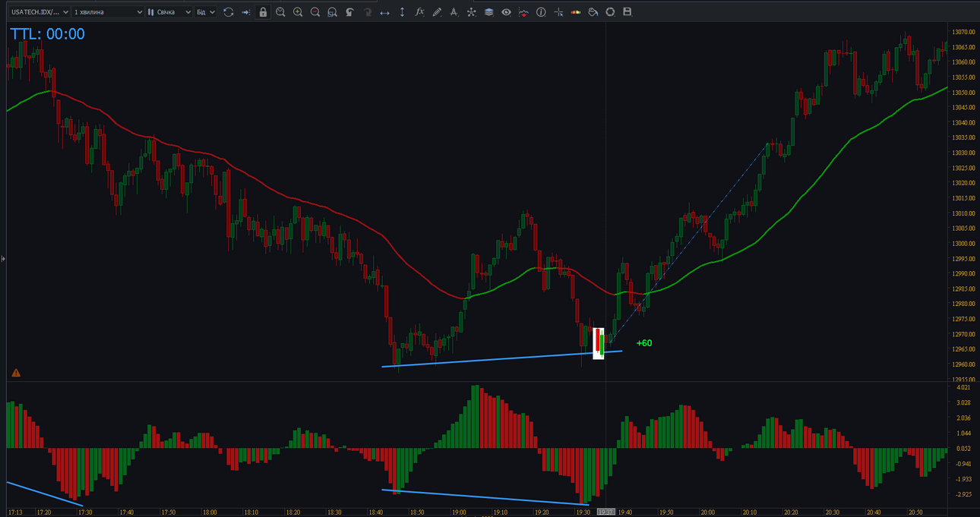980x517 pixels.
Task: Click the horizontal autoscale arrows icon
Action: click(x=384, y=12)
